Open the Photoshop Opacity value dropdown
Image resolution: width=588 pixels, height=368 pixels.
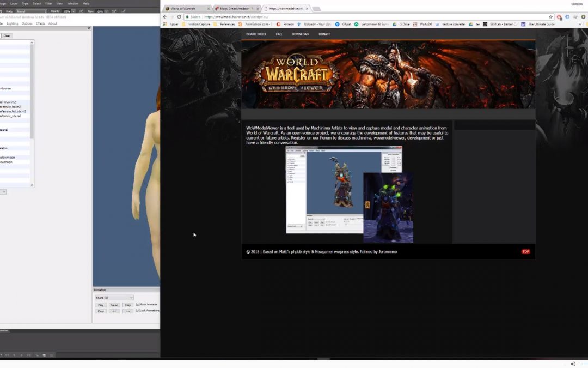pos(73,11)
